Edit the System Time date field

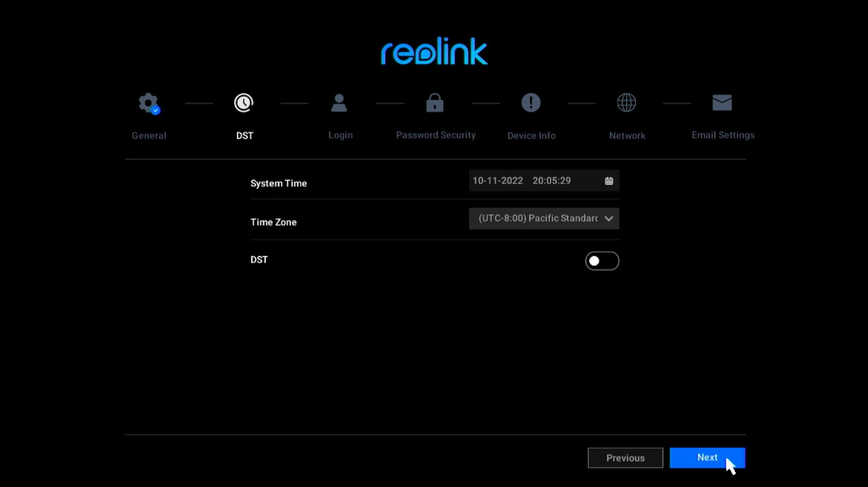(544, 180)
